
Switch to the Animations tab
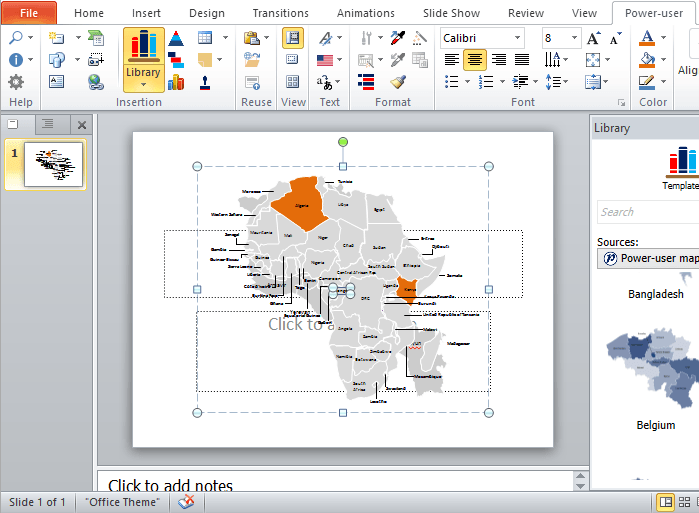coord(366,13)
